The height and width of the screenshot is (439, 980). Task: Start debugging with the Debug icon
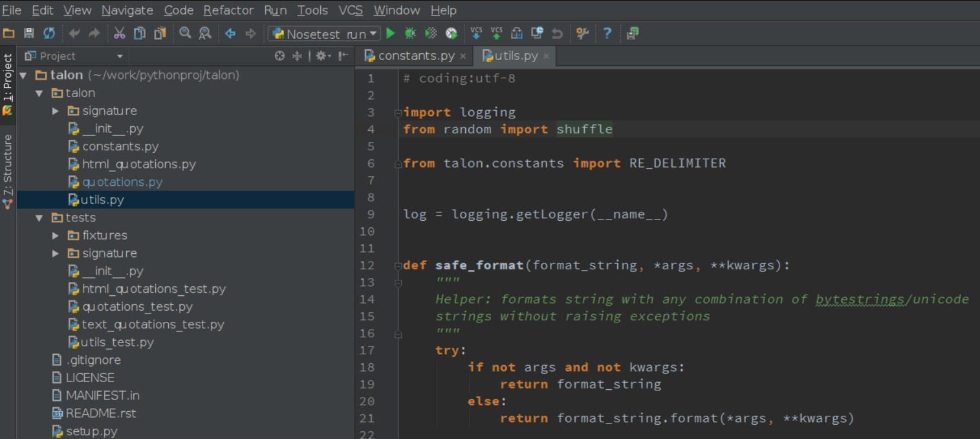tap(409, 33)
